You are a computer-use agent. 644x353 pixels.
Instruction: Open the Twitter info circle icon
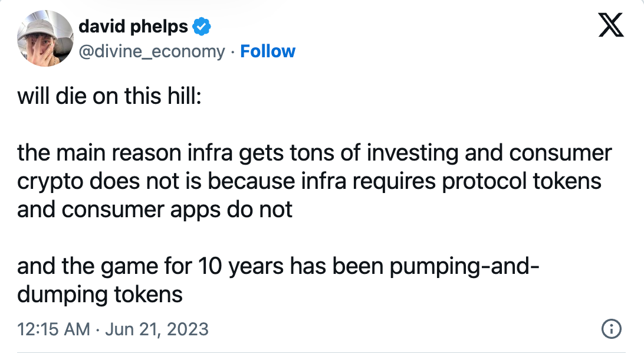pyautogui.click(x=612, y=329)
